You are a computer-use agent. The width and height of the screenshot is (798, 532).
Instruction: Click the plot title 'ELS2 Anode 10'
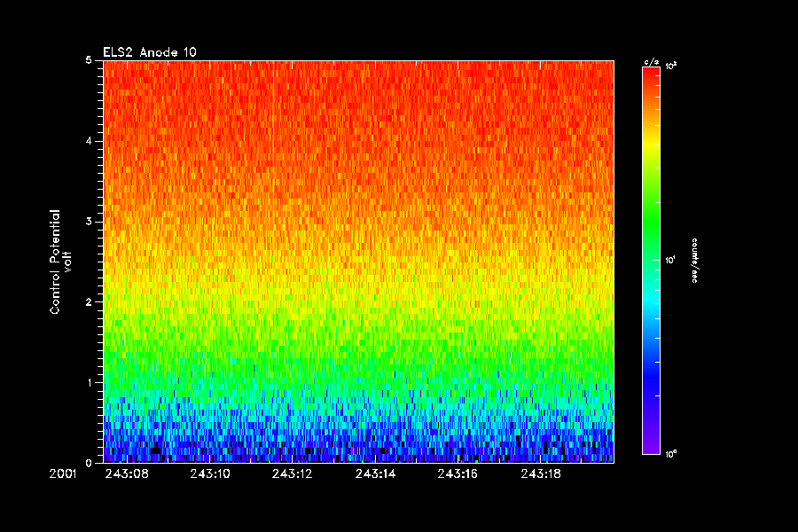pos(150,52)
